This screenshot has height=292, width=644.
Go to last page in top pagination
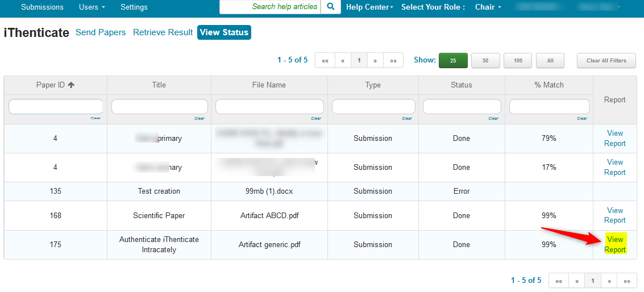[x=393, y=61]
